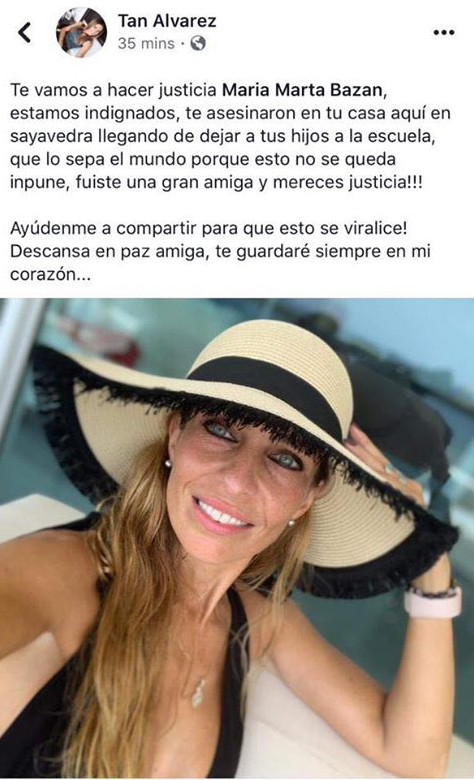Go back using the left chevron arrow
The width and height of the screenshot is (474, 780).
(x=24, y=32)
